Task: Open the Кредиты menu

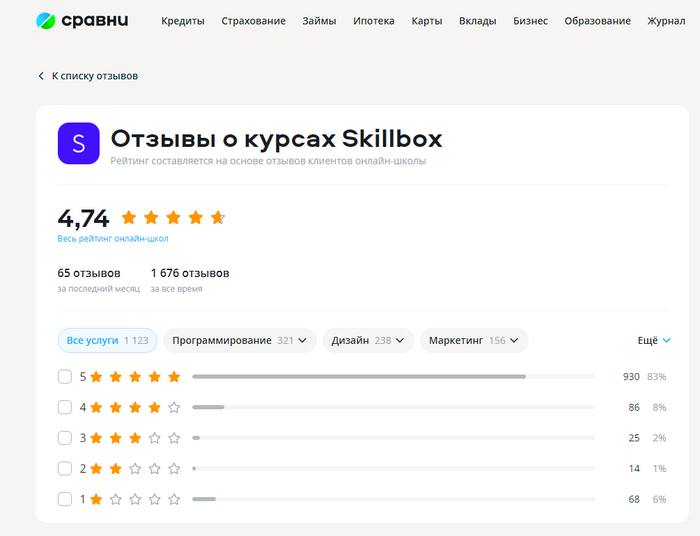Action: click(183, 21)
